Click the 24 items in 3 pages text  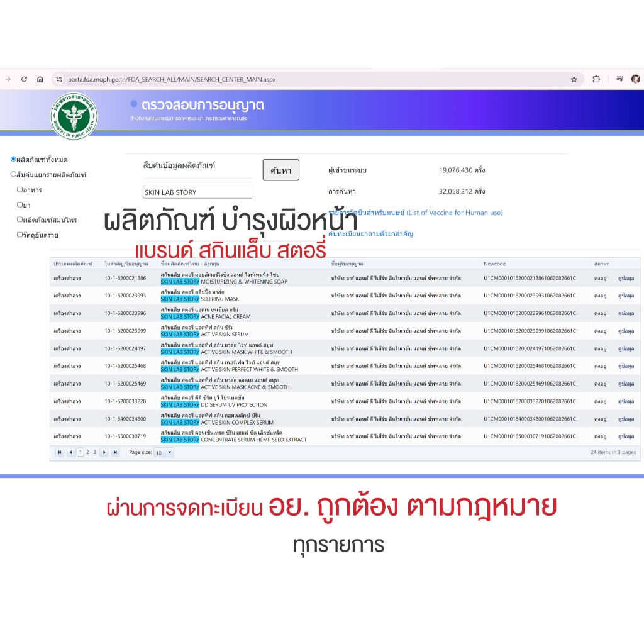pyautogui.click(x=613, y=452)
